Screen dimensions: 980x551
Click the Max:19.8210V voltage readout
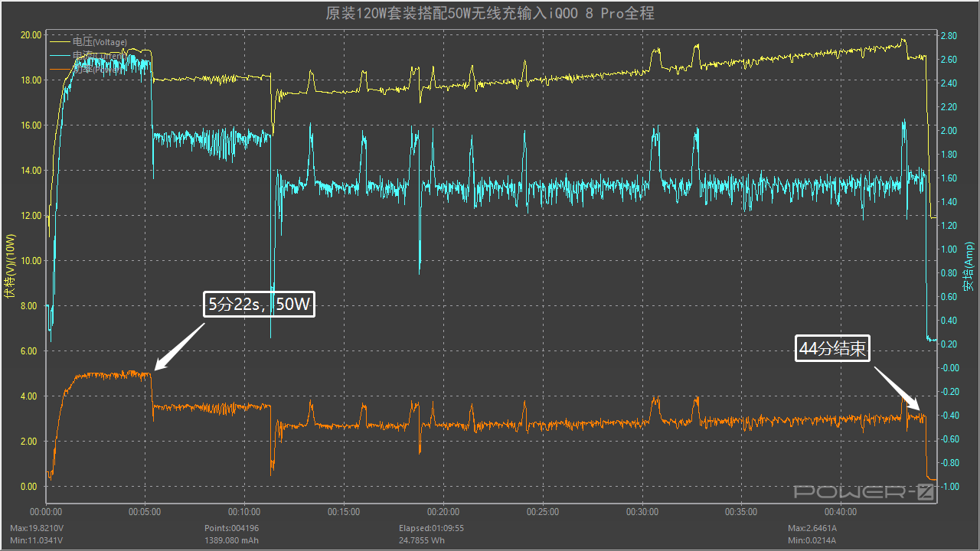point(37,528)
